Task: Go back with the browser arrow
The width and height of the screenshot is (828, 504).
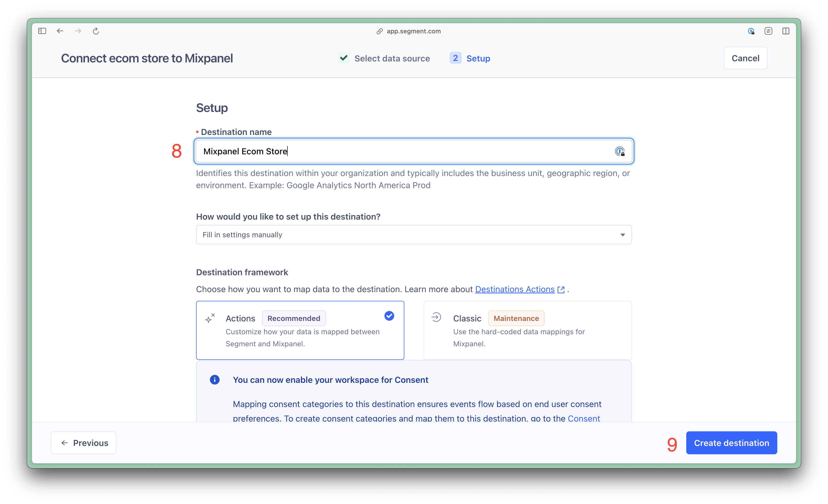Action: (x=60, y=31)
